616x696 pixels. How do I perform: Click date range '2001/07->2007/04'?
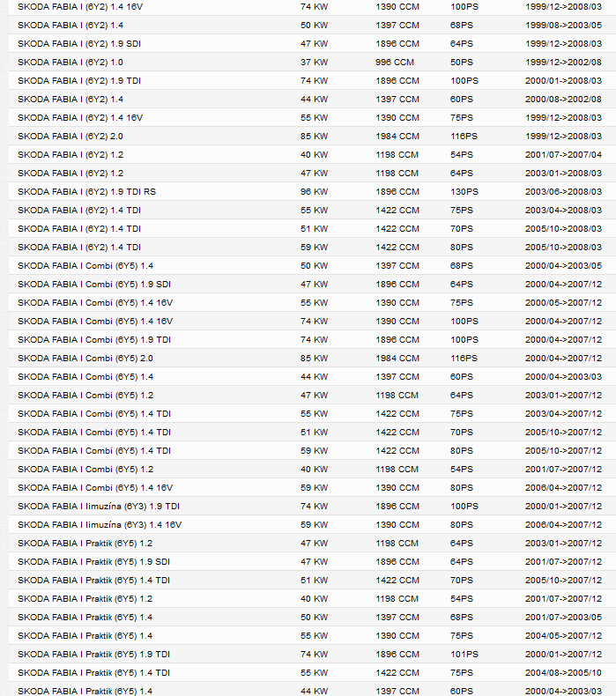coord(563,154)
